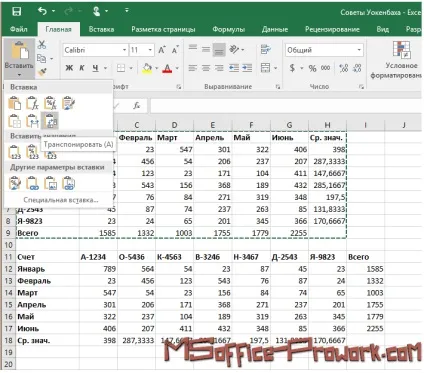Select Paste Values (123) icon
The height and width of the screenshot is (373, 424).
click(15, 152)
